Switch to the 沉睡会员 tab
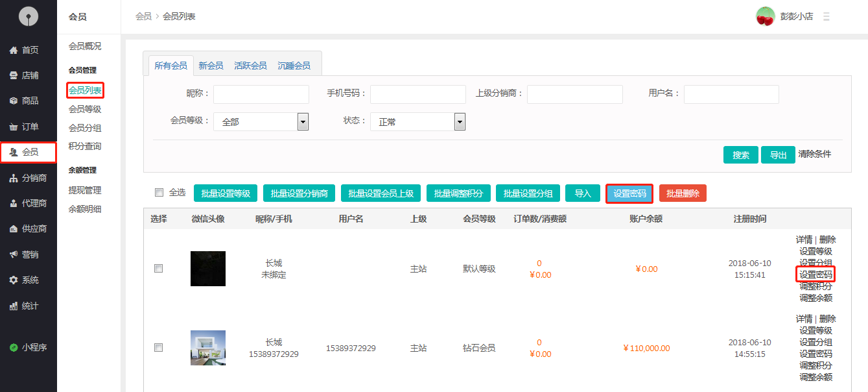868x392 pixels. point(294,66)
